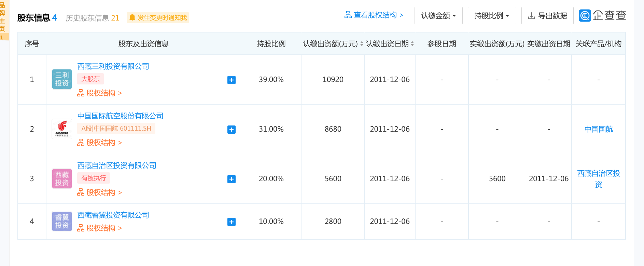Sort by 认缴出资额(万元) column arrows
644x266 pixels.
pos(362,44)
